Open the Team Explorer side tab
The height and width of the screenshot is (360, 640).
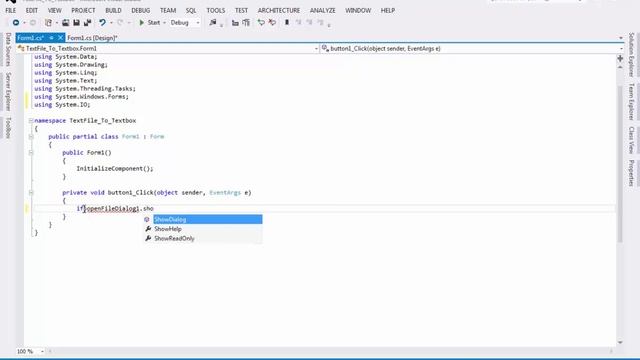(631, 101)
